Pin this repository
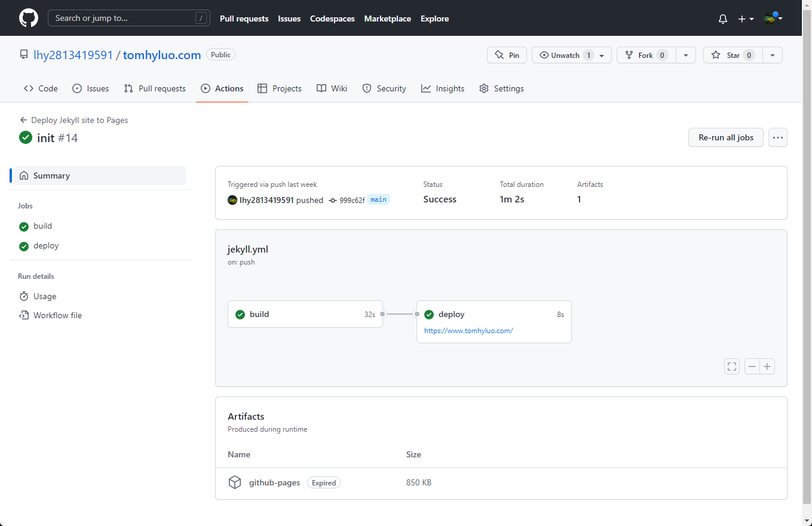The width and height of the screenshot is (812, 526). click(507, 55)
